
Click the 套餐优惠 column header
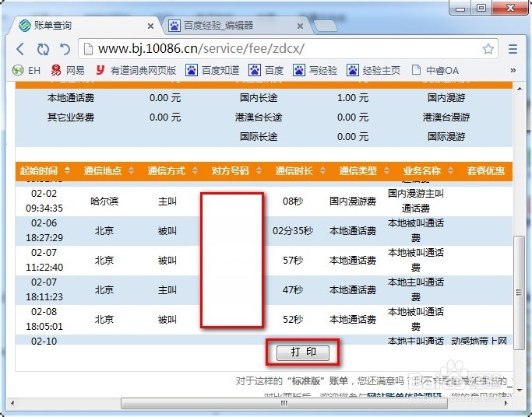coord(486,170)
